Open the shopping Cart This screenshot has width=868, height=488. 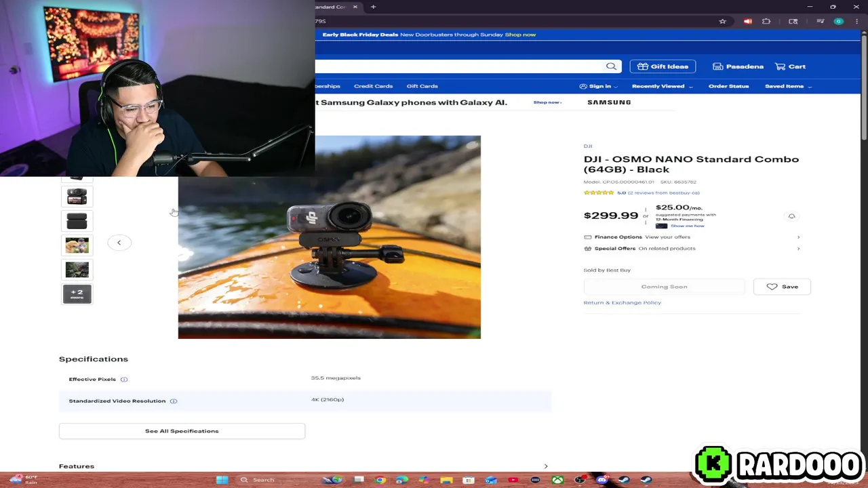point(790,66)
